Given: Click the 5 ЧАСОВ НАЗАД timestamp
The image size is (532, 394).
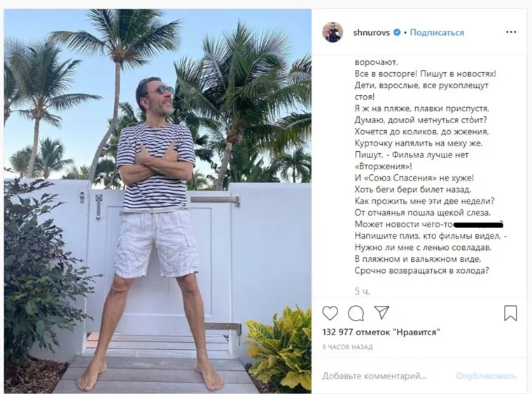Looking at the screenshot, I should click(347, 347).
